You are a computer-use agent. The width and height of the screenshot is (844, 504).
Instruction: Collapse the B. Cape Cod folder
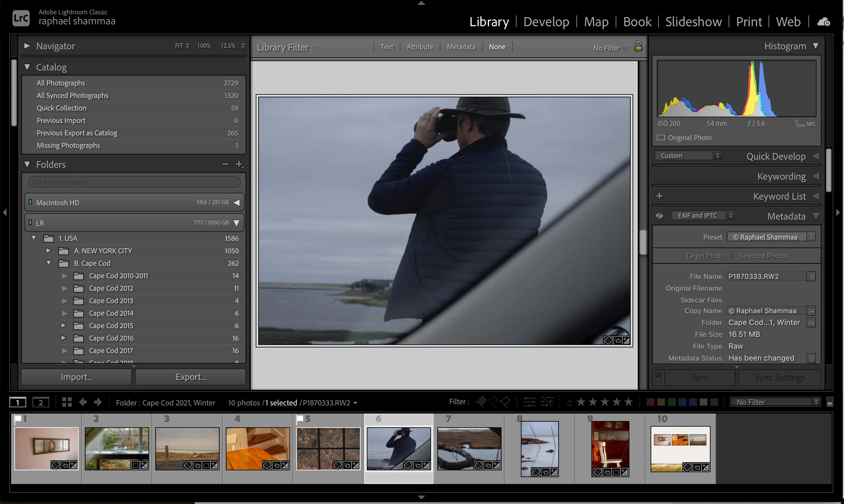[49, 263]
